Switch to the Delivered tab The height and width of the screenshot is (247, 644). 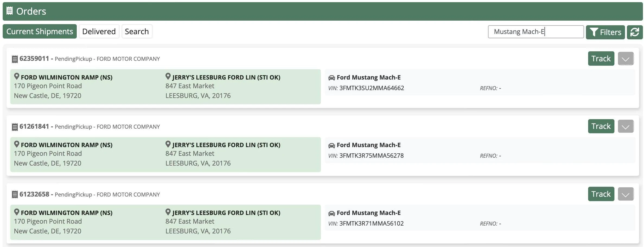coord(99,31)
